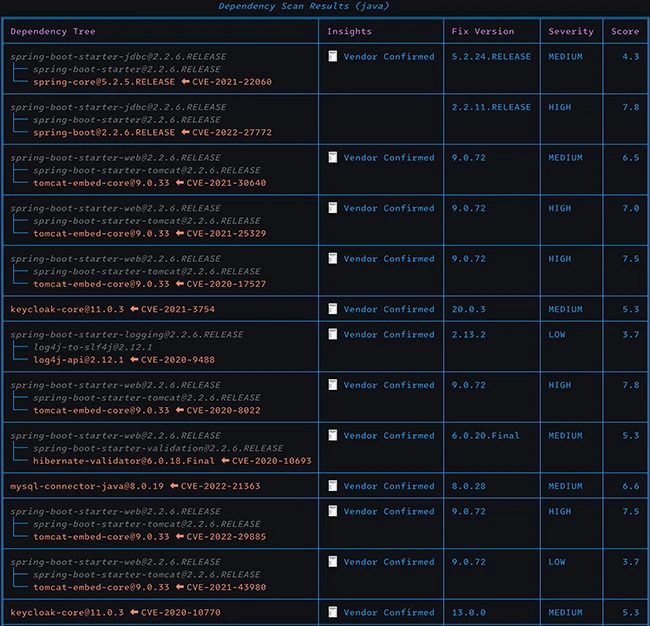The height and width of the screenshot is (626, 650).
Task: Click Vendor Confirmed in CVE-2021-3754 row
Action: pyautogui.click(x=389, y=309)
